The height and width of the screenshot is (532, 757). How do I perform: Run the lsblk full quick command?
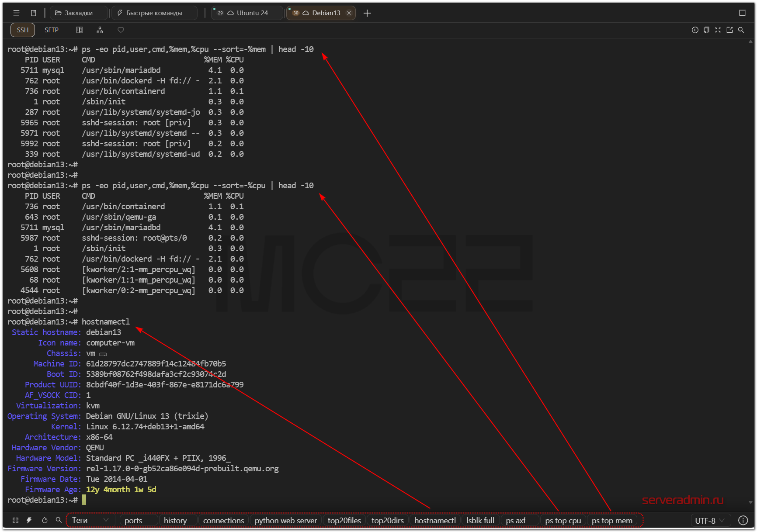[480, 520]
